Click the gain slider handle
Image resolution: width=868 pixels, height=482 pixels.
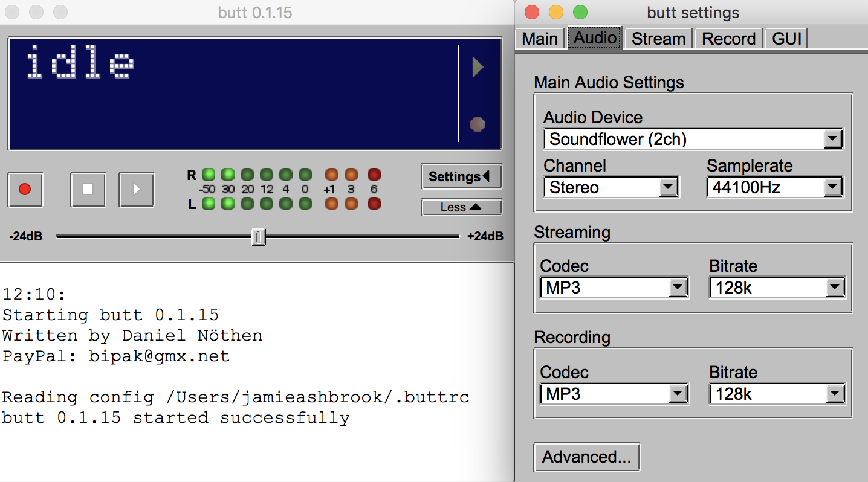point(259,237)
